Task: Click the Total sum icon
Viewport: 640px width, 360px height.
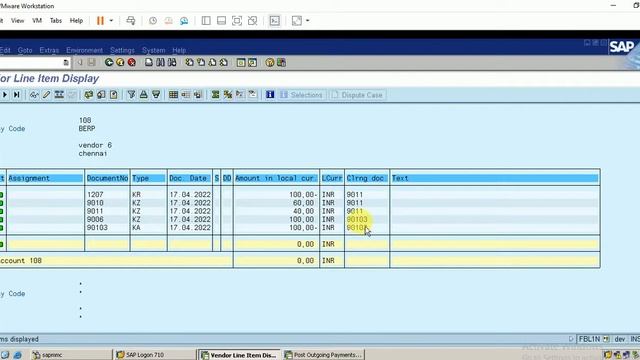Action: coord(215,95)
